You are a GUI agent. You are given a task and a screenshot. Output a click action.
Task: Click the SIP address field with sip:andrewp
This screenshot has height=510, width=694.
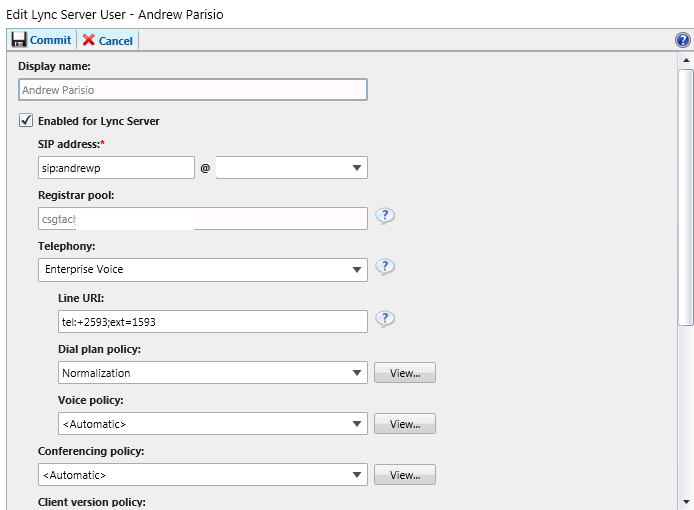[x=116, y=168]
